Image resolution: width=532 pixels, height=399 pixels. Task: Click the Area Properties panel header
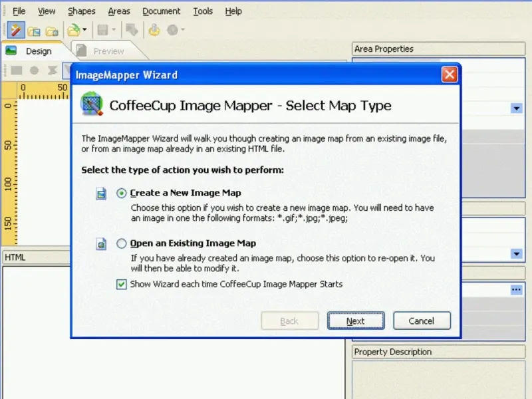tap(438, 49)
